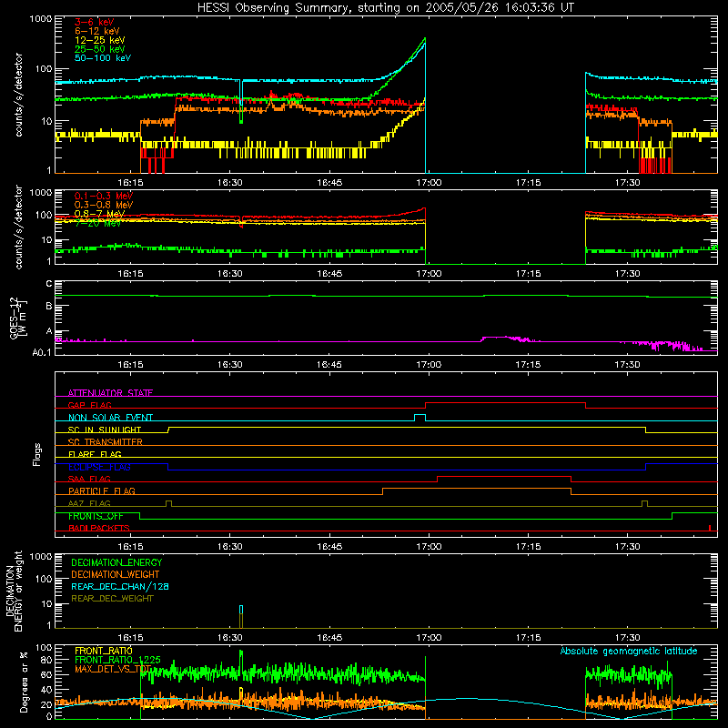Screen dimensions: 728x728
Task: Click the counts/s/detector label of top plot
Action: (x=18, y=95)
